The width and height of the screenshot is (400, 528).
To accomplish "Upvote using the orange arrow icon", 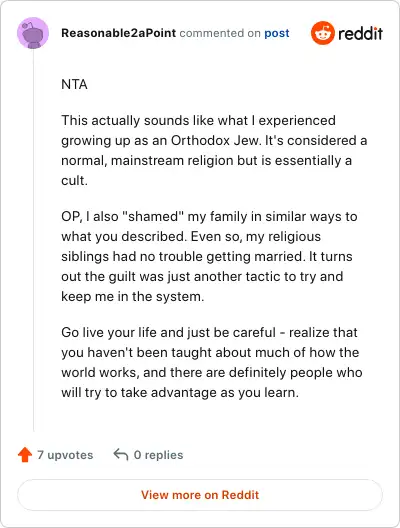I will point(25,455).
